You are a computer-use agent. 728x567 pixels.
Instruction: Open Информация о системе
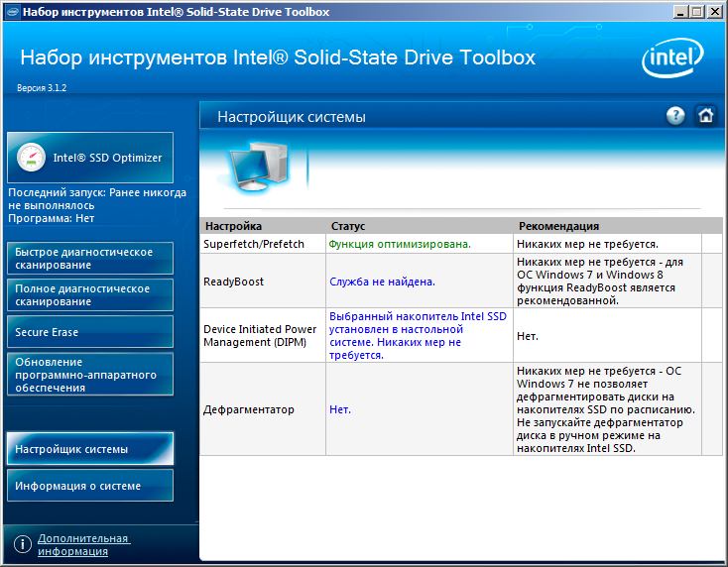pos(90,486)
